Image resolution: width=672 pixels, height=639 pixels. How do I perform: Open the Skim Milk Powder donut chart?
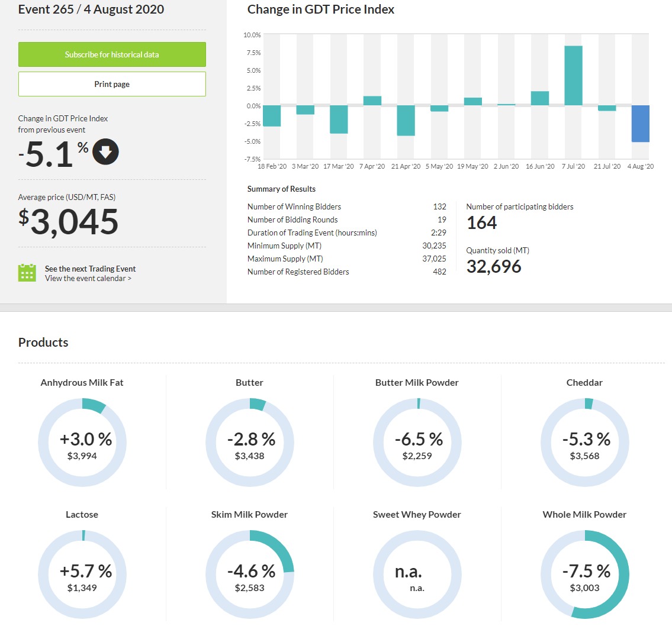(x=249, y=575)
